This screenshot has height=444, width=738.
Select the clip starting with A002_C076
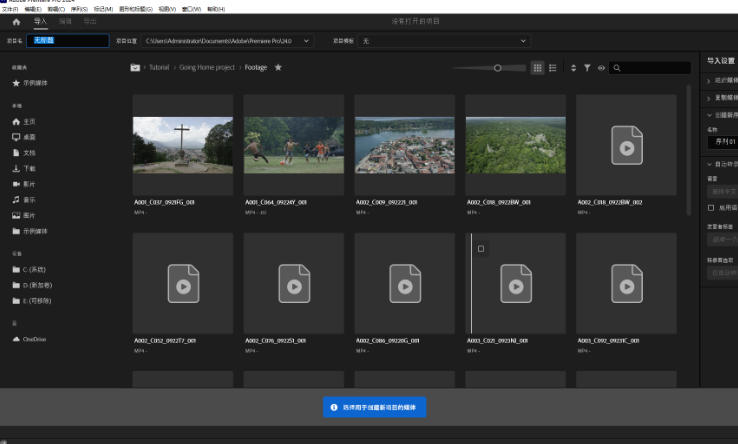point(294,283)
